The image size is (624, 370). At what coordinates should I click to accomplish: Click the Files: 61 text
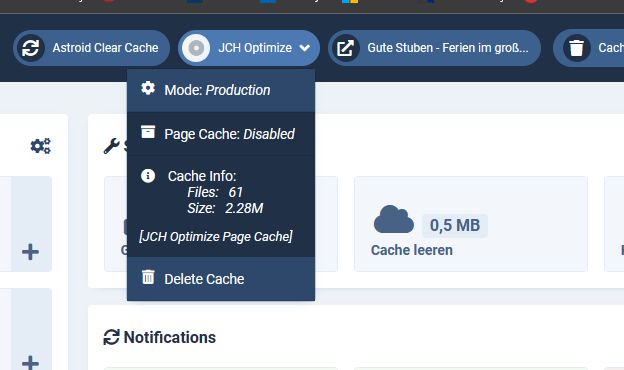click(x=215, y=192)
